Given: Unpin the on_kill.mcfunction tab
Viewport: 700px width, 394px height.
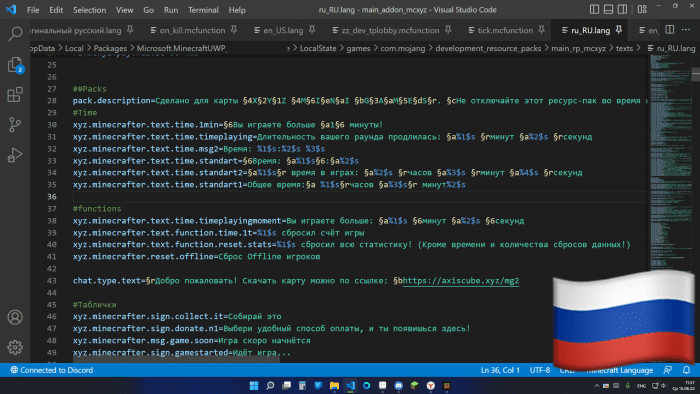Looking at the screenshot, I should 234,30.
